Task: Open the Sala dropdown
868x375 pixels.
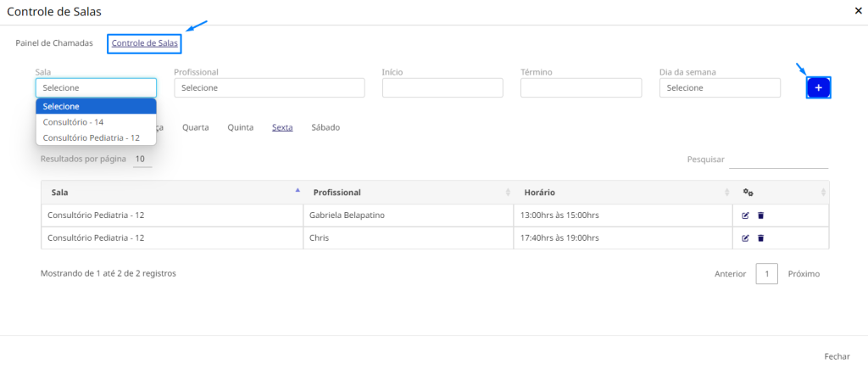Action: (x=96, y=88)
